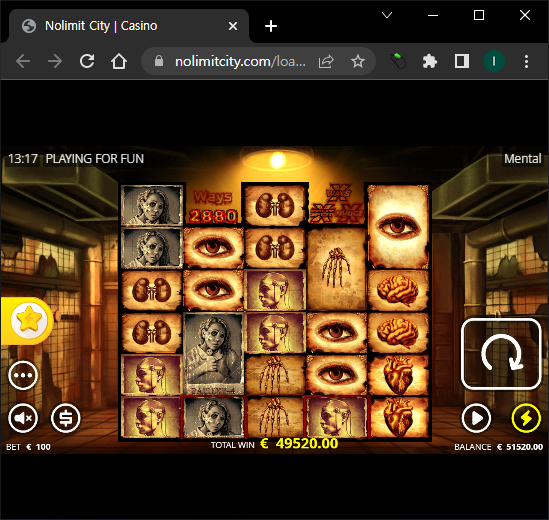Open the tab search chevron
This screenshot has width=549, height=520.
(387, 15)
